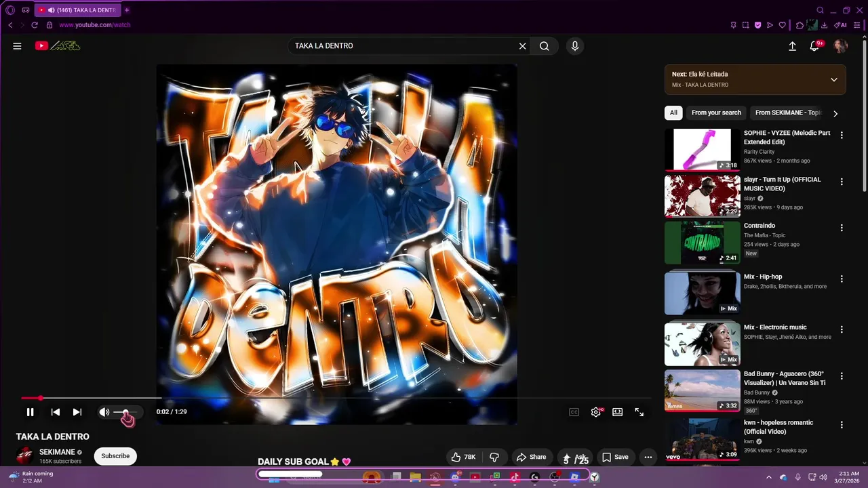Image resolution: width=868 pixels, height=488 pixels.
Task: Select From your search chip
Action: [x=716, y=113]
